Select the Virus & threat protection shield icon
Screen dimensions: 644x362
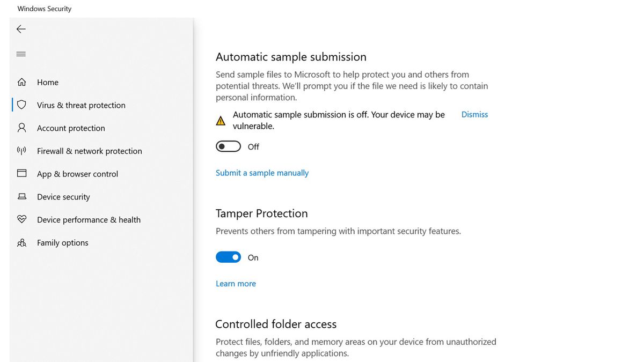(21, 105)
